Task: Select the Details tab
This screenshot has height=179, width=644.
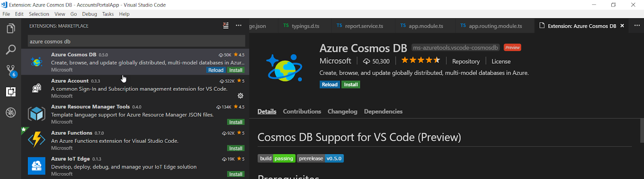Action: pyautogui.click(x=267, y=111)
